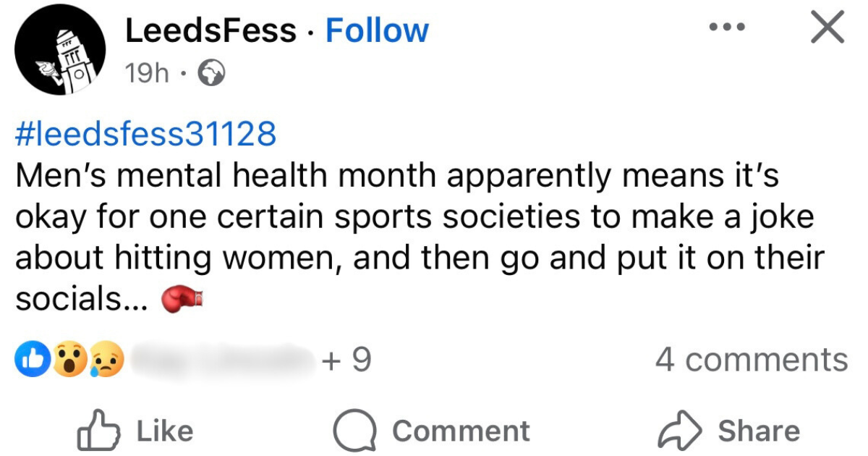868x456 pixels.
Task: Click the blurred reactor names
Action: click(x=223, y=360)
